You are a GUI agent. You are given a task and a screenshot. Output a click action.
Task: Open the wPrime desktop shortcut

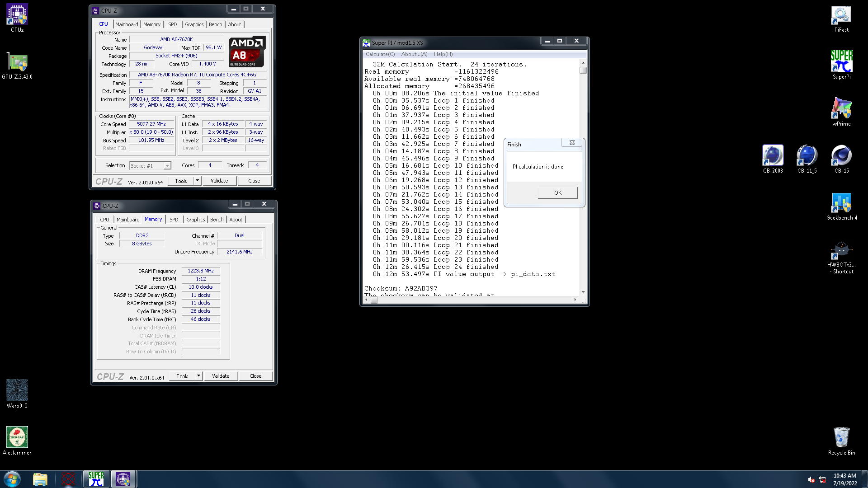coord(841,112)
